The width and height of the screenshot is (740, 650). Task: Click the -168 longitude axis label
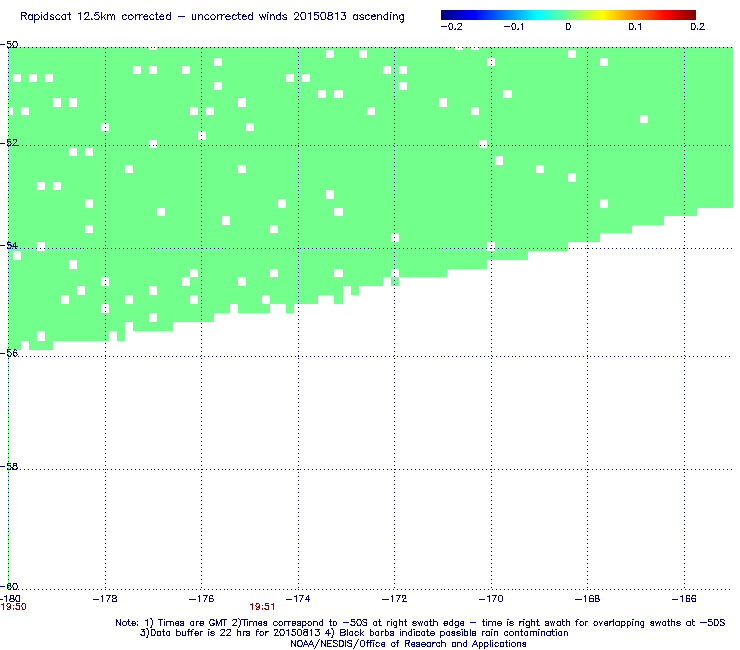pos(588,599)
